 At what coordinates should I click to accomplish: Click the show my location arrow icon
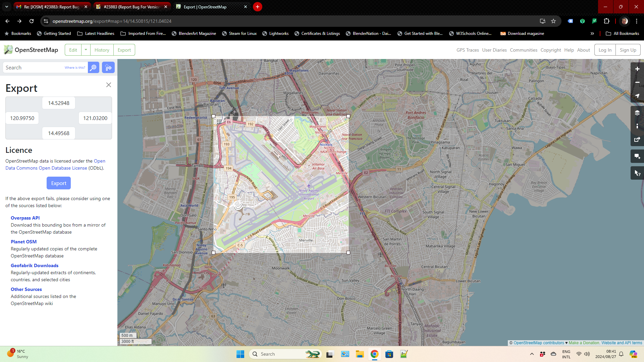(x=637, y=96)
